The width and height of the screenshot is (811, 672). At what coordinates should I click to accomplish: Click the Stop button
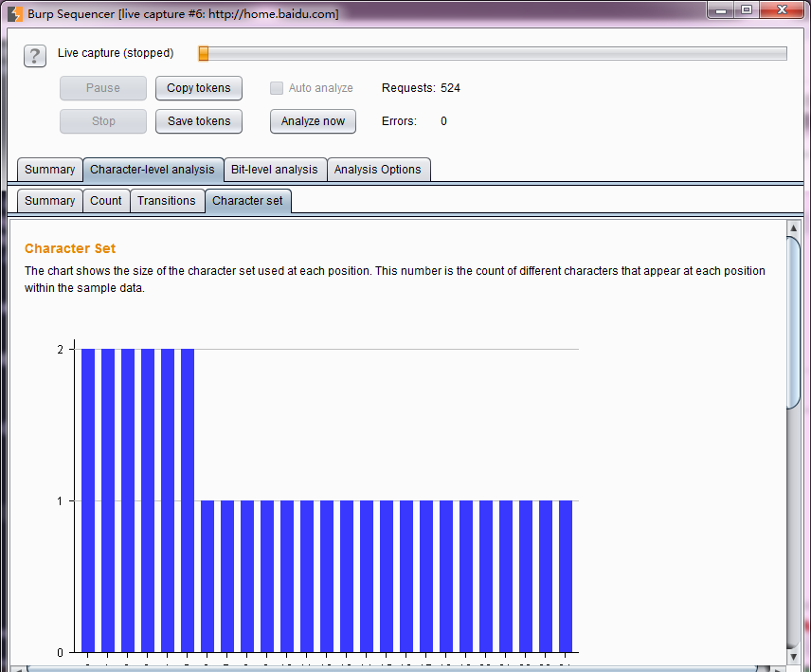[103, 121]
